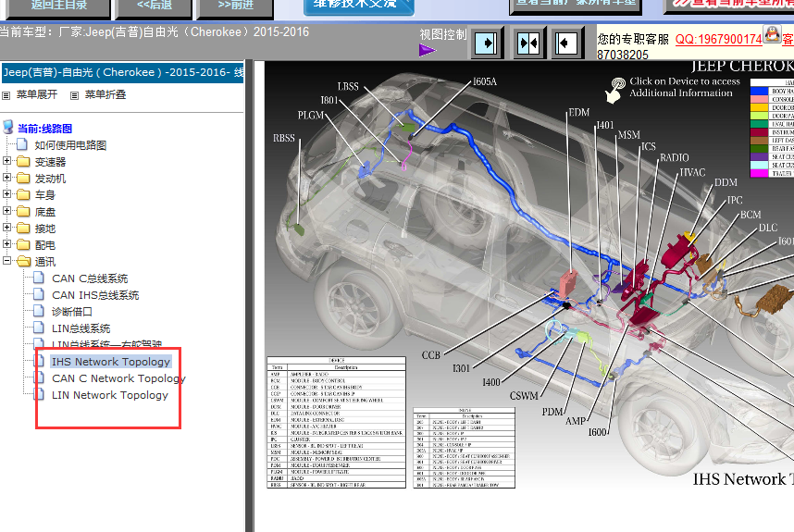
Task: Click the page icon next to CAN C总线系统
Action: coord(39,278)
